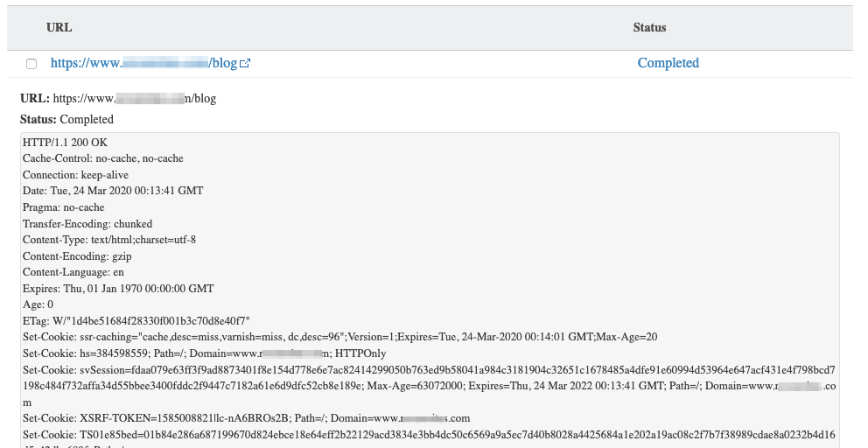Click the Transfer-Encoding: chunked line
868x448 pixels.
(x=87, y=224)
